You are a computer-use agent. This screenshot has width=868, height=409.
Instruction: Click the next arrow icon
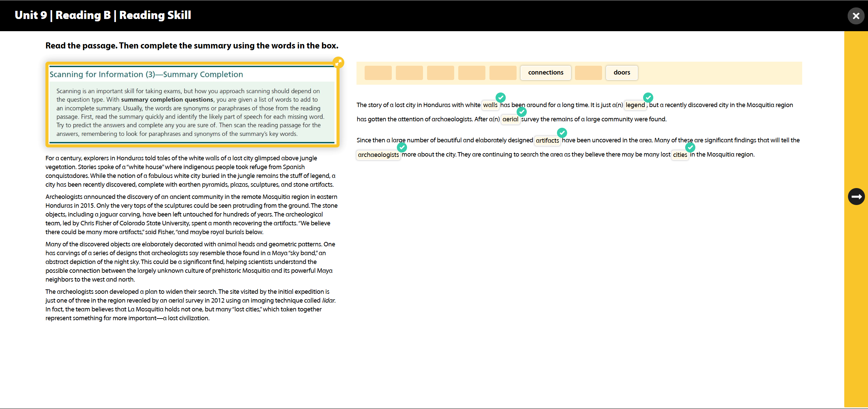coord(856,197)
